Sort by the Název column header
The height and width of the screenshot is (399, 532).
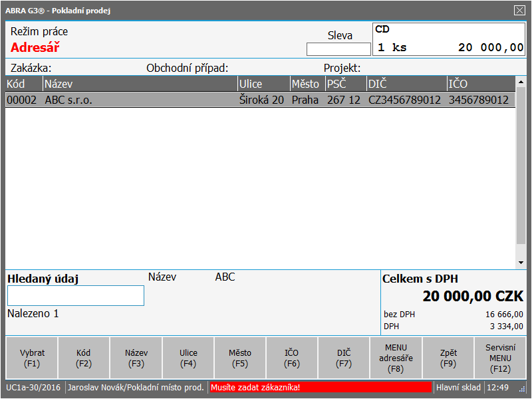pos(140,84)
